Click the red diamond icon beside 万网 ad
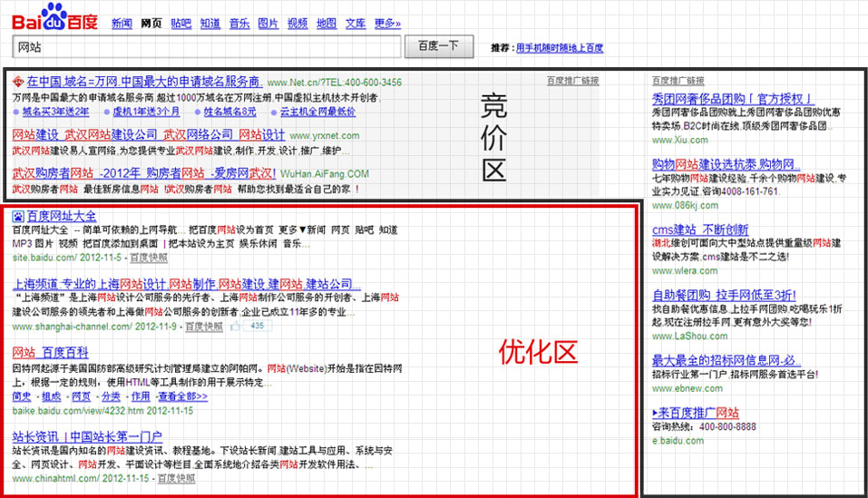This screenshot has height=498, width=868. 18,82
